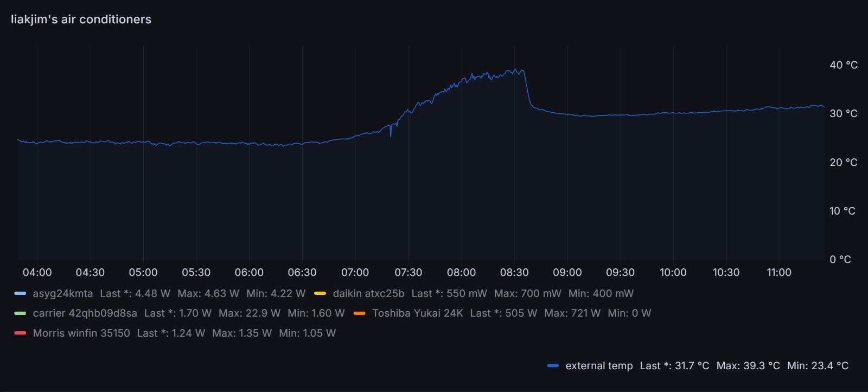Image resolution: width=868 pixels, height=392 pixels.
Task: Click the 10:30 time axis label
Action: point(726,272)
